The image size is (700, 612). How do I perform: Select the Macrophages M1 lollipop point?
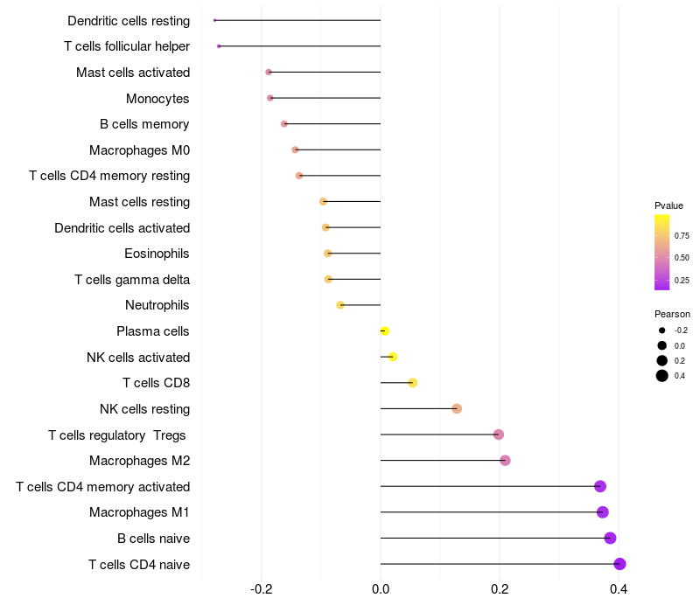click(602, 512)
